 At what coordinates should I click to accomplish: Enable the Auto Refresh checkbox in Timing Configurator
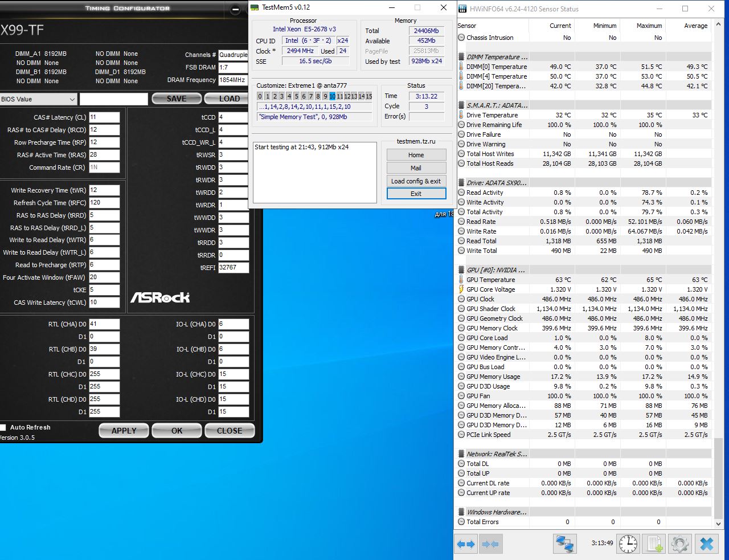click(x=3, y=427)
